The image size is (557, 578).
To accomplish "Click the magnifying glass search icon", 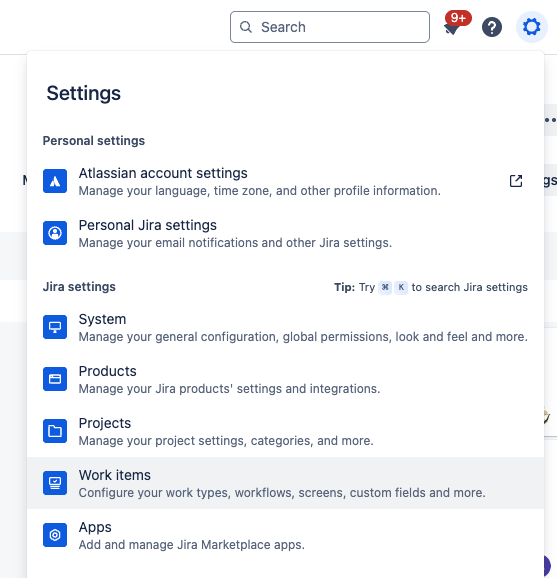I will (x=246, y=27).
